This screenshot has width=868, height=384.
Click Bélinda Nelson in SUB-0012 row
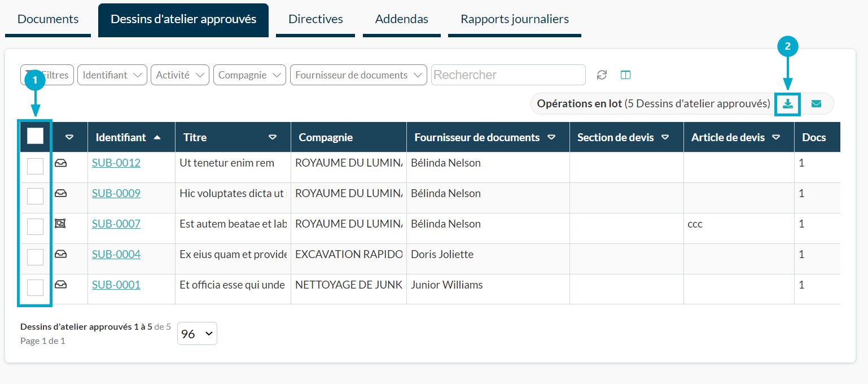click(446, 163)
